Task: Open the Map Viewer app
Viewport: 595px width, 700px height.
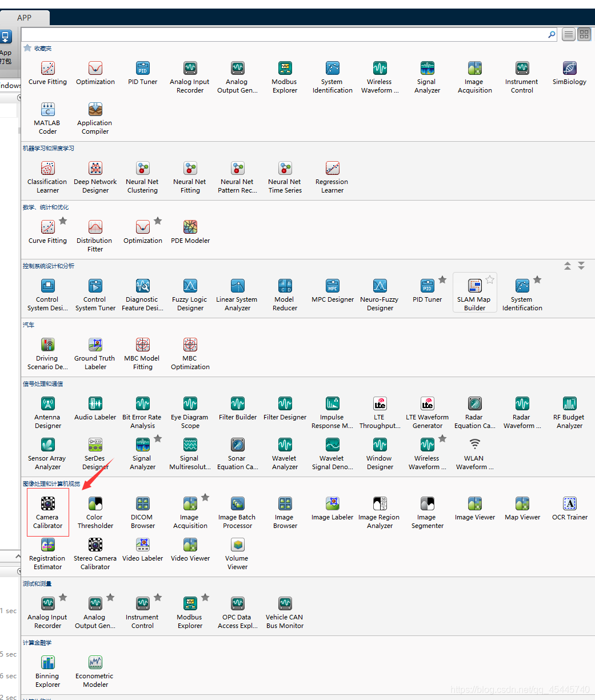Action: coord(522,508)
